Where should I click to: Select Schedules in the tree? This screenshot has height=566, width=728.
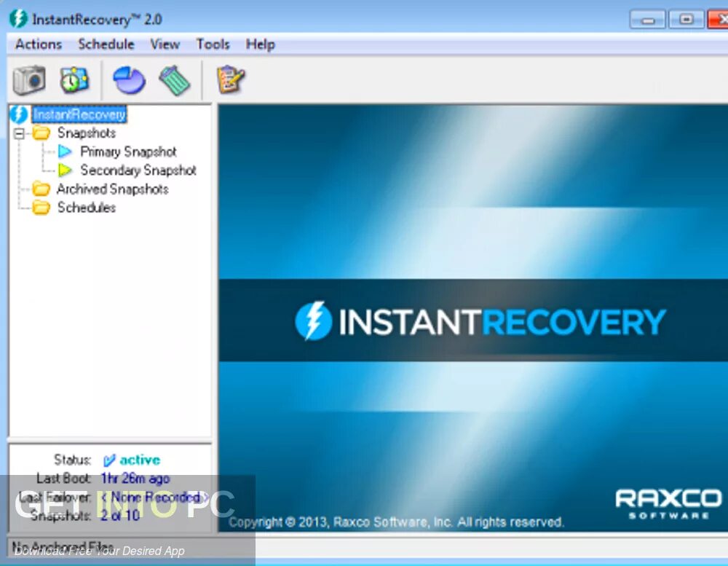pos(87,208)
